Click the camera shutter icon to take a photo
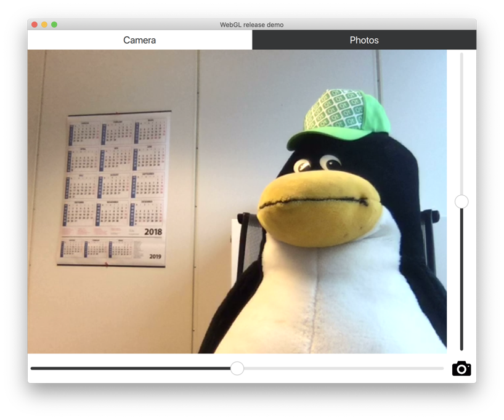Screen dimensions: 504x420 (x=461, y=369)
